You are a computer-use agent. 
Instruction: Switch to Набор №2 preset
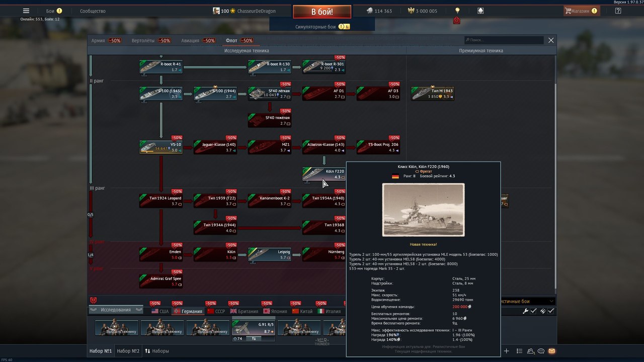[128, 351]
